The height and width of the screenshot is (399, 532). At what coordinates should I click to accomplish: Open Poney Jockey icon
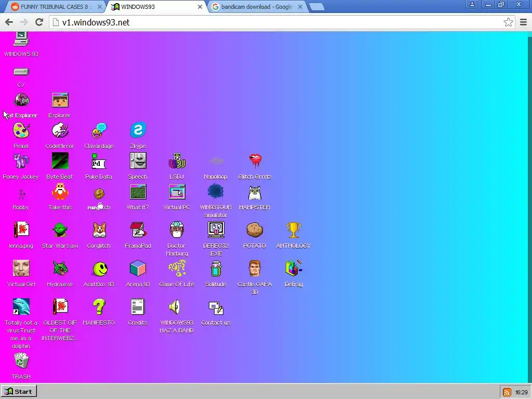(x=21, y=161)
